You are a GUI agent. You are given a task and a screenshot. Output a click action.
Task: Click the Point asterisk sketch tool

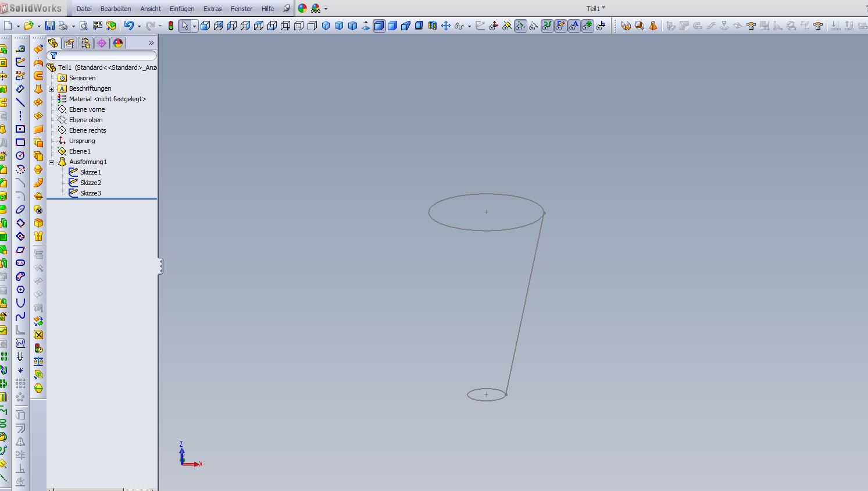click(20, 370)
